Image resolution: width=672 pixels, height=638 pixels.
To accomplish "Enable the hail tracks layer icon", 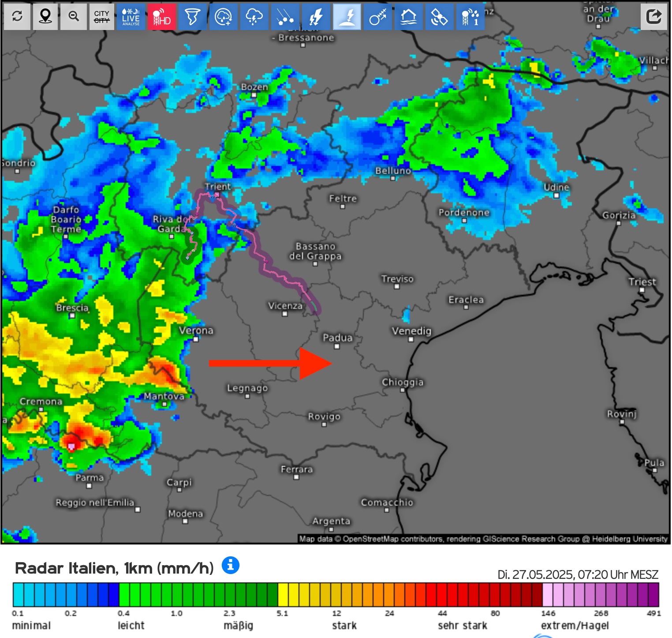I will click(x=285, y=17).
